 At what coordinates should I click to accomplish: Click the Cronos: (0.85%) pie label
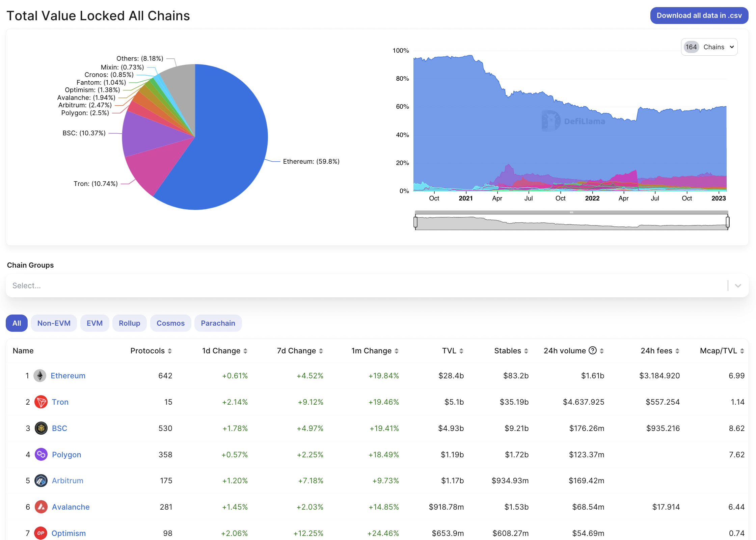point(109,75)
